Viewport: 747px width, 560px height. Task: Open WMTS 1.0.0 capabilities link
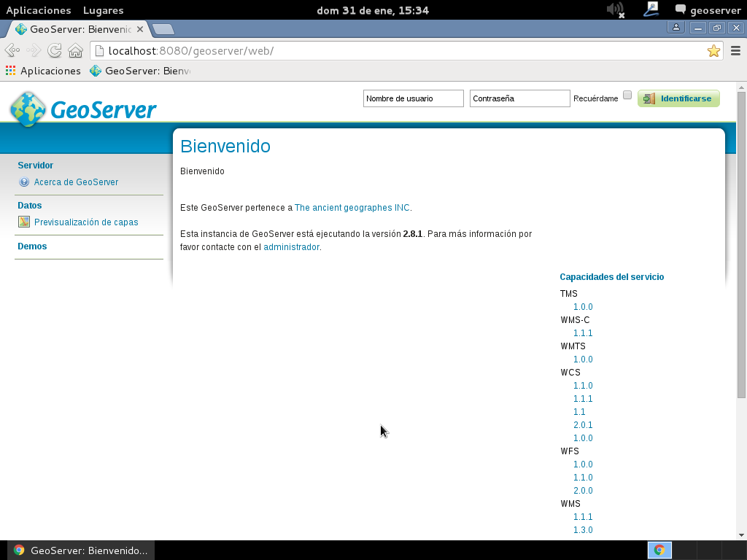[583, 359]
